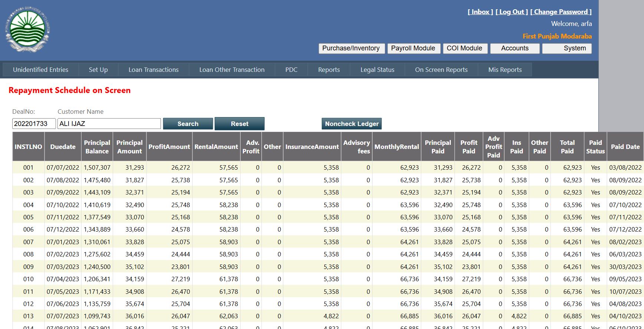The height and width of the screenshot is (329, 644).
Task: Click principal amount 32,490 in Principal Amount column
Action: pos(129,205)
